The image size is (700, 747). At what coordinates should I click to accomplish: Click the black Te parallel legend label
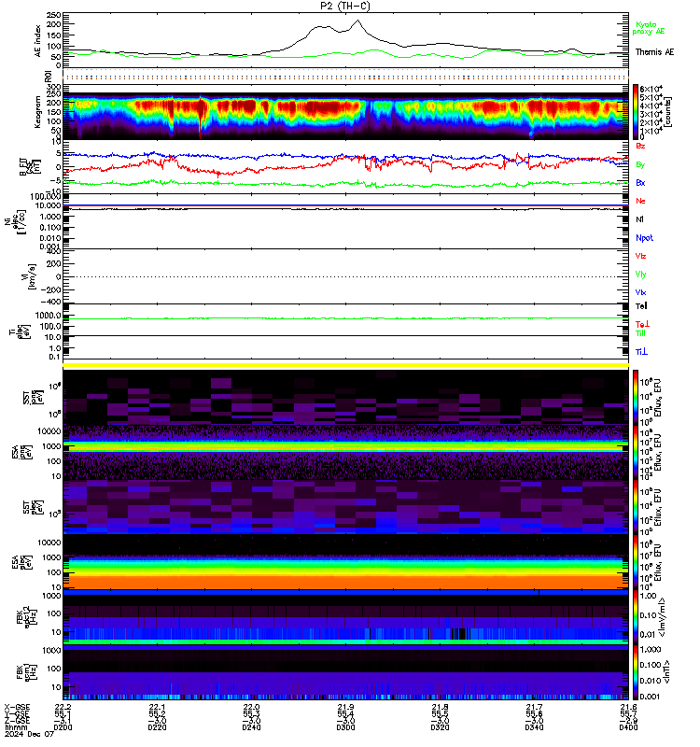tap(641, 306)
